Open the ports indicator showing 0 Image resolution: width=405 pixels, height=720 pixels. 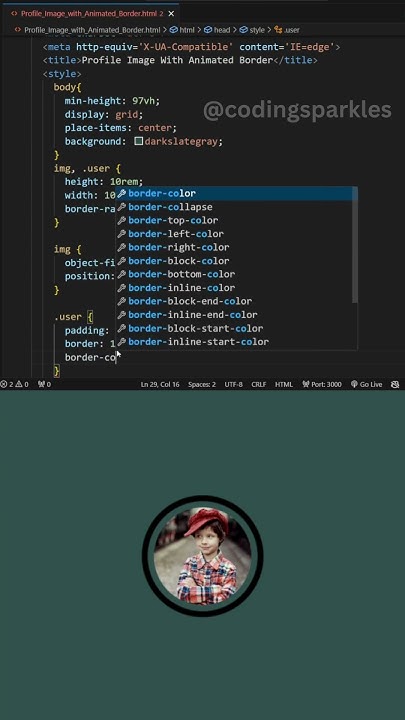tap(44, 384)
